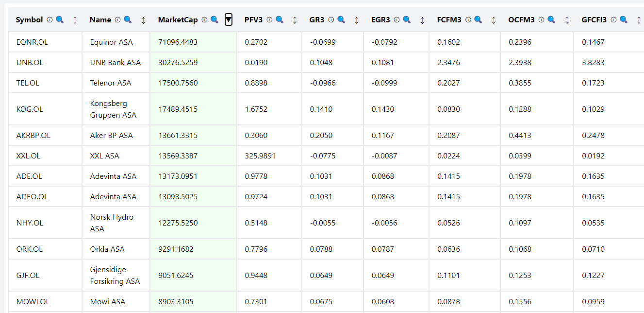Click the EGR3 column magnifier icon
This screenshot has width=644, height=313.
tap(407, 20)
